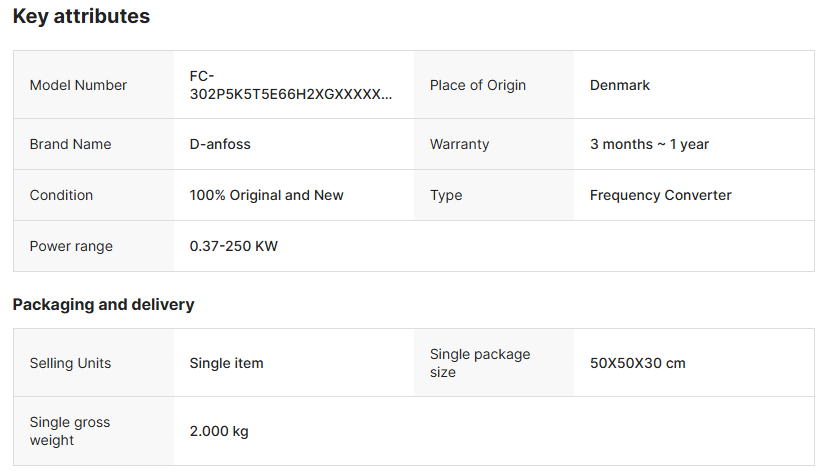
Task: Click the Type label cell
Action: pos(446,196)
